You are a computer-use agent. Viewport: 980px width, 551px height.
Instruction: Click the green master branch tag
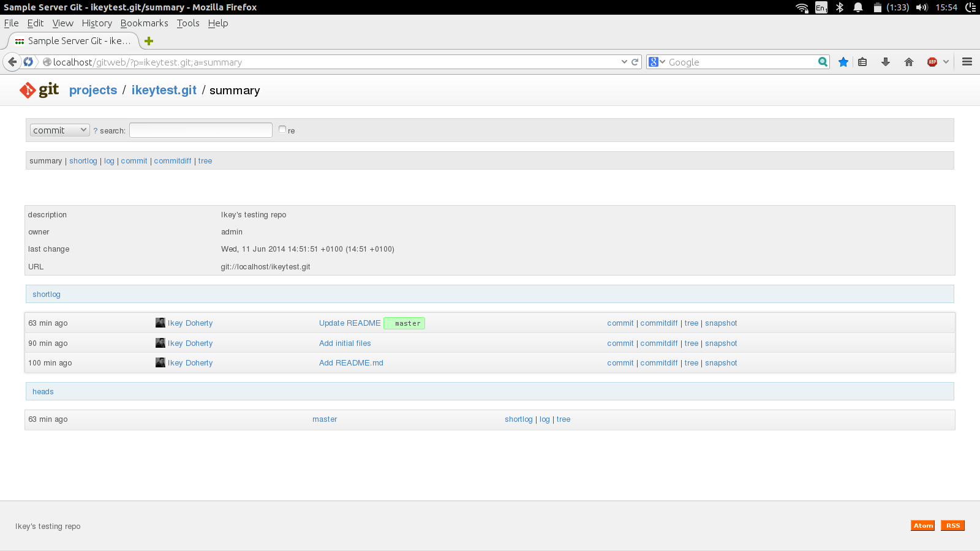pyautogui.click(x=404, y=323)
